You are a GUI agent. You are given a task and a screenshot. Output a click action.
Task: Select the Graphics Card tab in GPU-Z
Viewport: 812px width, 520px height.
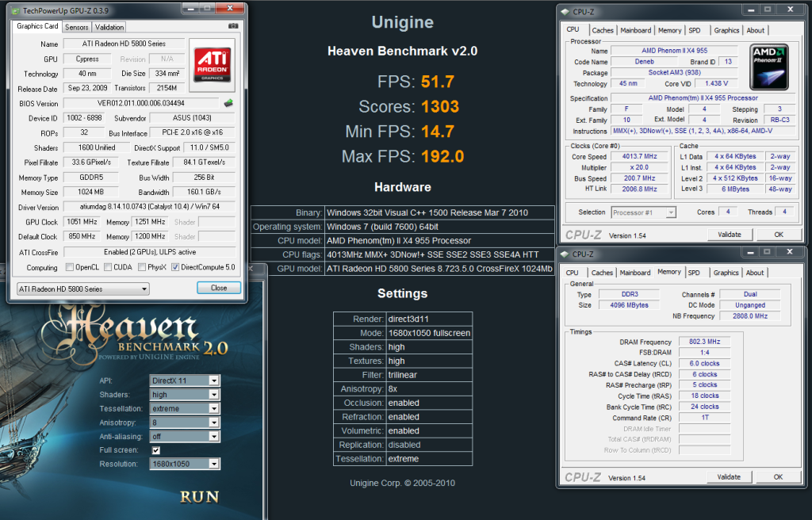coord(37,26)
